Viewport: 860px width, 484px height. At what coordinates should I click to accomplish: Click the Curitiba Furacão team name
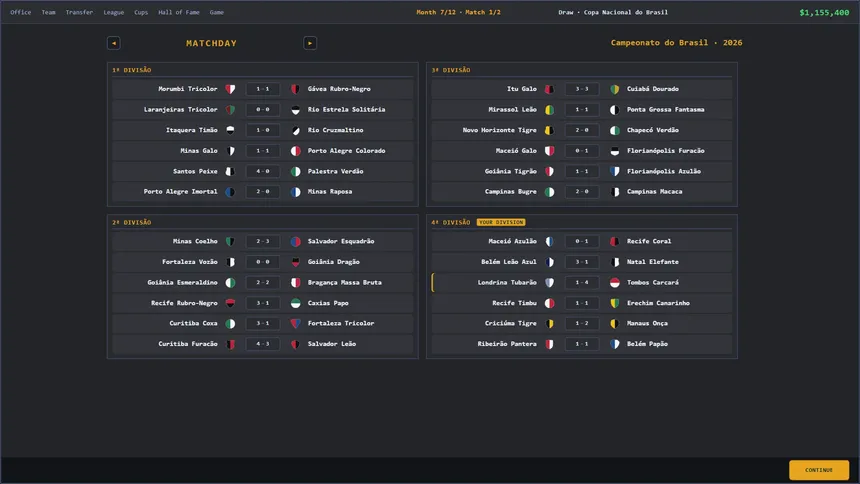188,344
